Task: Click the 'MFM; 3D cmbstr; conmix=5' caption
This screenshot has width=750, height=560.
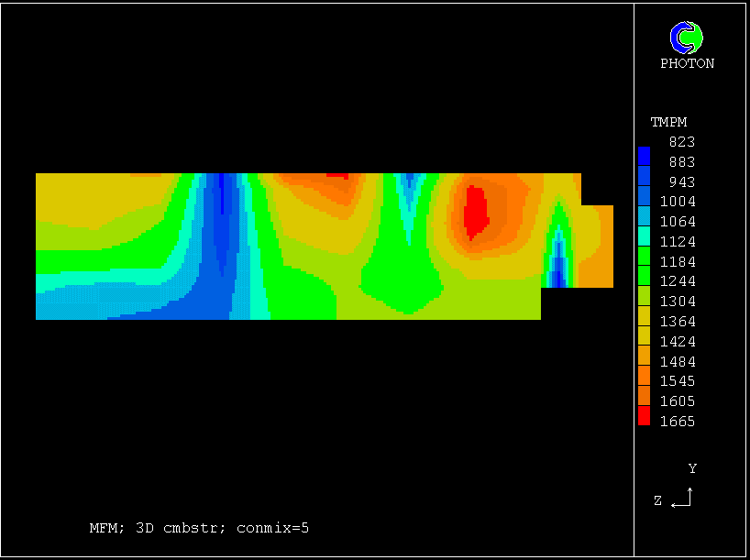Action: coord(199,528)
